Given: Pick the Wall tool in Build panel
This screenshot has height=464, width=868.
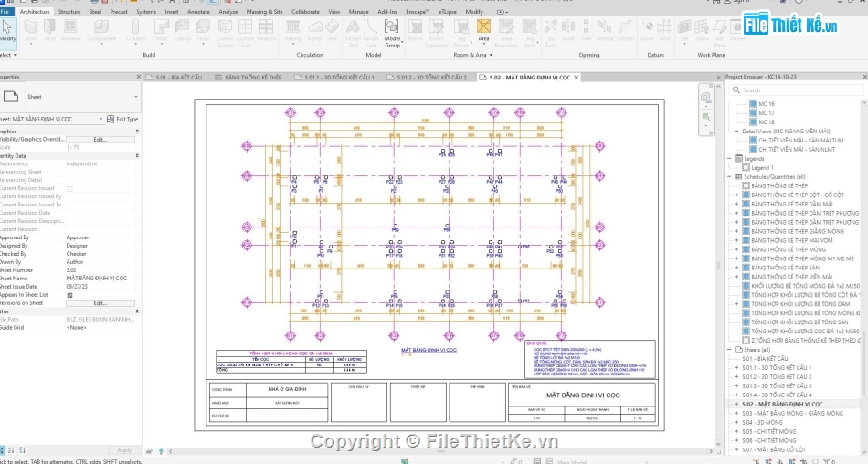Looking at the screenshot, I should 31,30.
